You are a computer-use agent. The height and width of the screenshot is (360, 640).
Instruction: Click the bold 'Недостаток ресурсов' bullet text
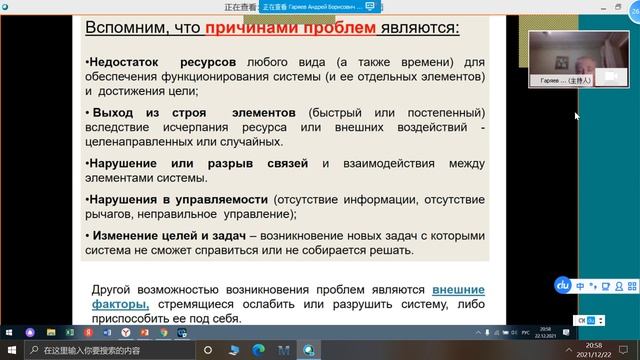(x=162, y=62)
